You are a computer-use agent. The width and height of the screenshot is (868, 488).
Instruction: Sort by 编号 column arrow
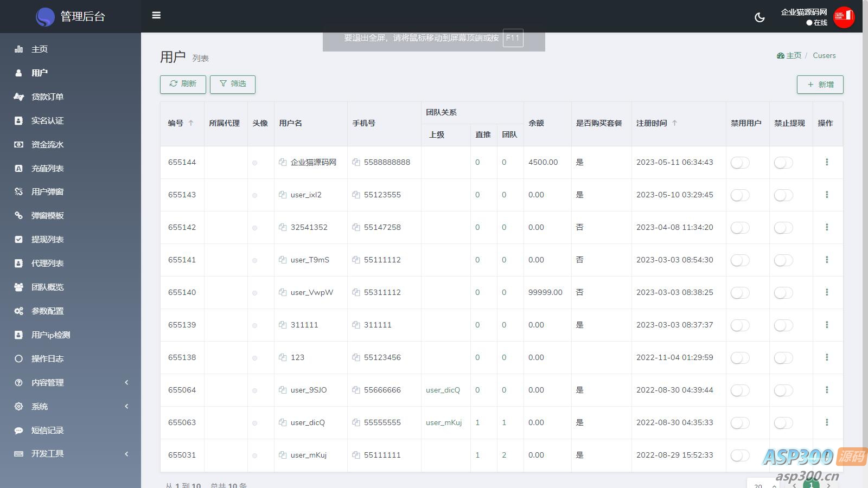(191, 123)
